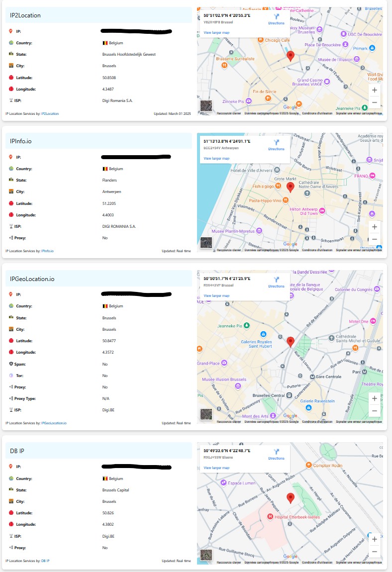Click Galerie Ravenstein shopping marker

point(308,407)
